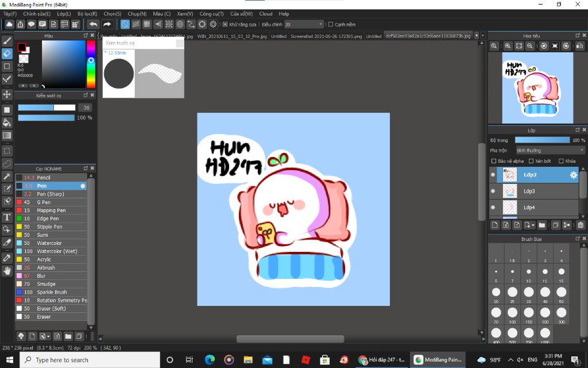Image resolution: width=588 pixels, height=368 pixels.
Task: Select the Text tool
Action: (x=7, y=217)
